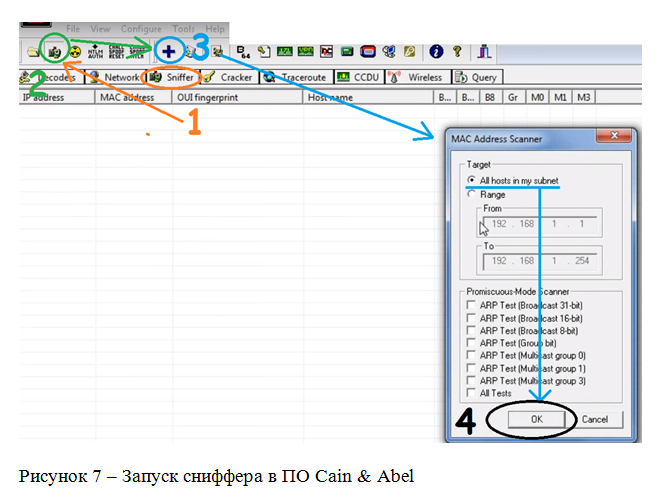The height and width of the screenshot is (498, 668).
Task: Click the purple Exit icon in toolbar
Action: [484, 52]
